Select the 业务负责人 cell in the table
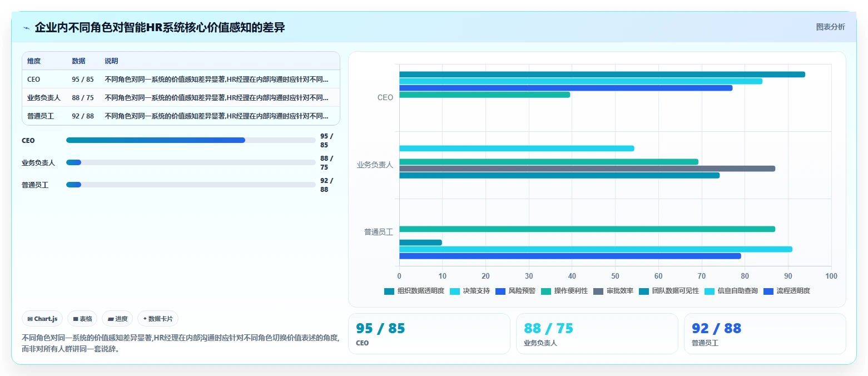The image size is (868, 376). [44, 98]
